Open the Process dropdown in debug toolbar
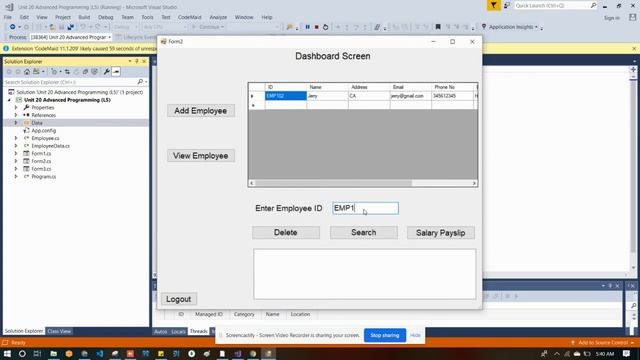640x360 pixels. [x=71, y=37]
